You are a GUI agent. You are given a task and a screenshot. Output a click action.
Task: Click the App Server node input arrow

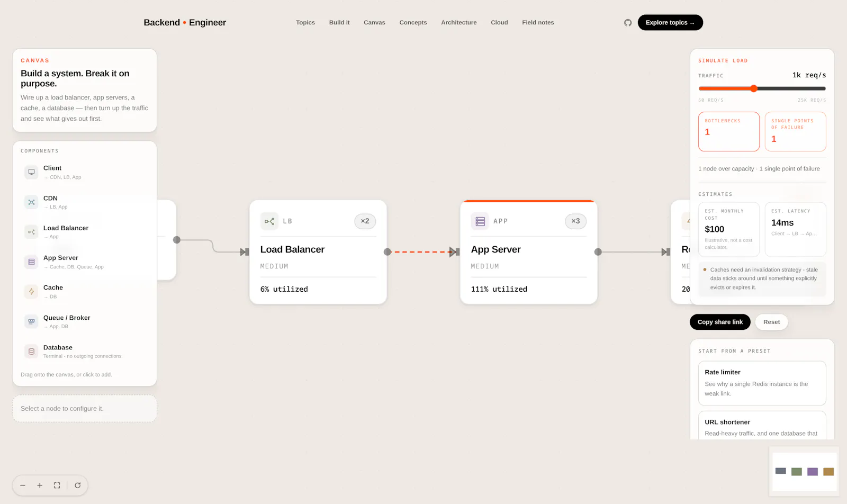(454, 252)
